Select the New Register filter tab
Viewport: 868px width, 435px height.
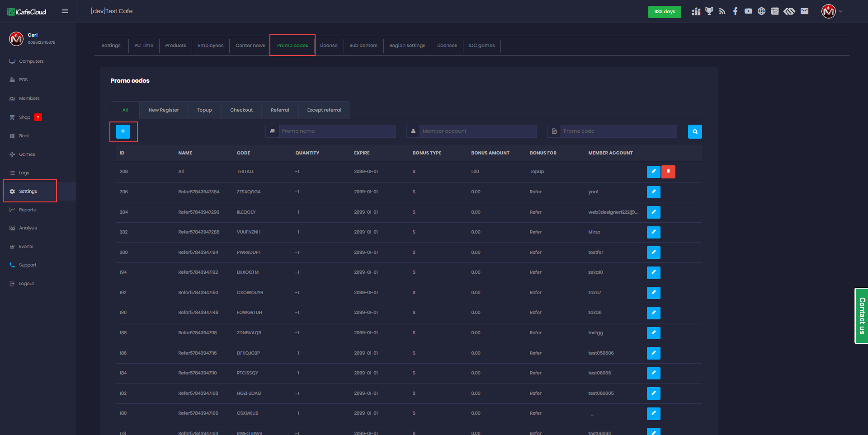tap(164, 110)
